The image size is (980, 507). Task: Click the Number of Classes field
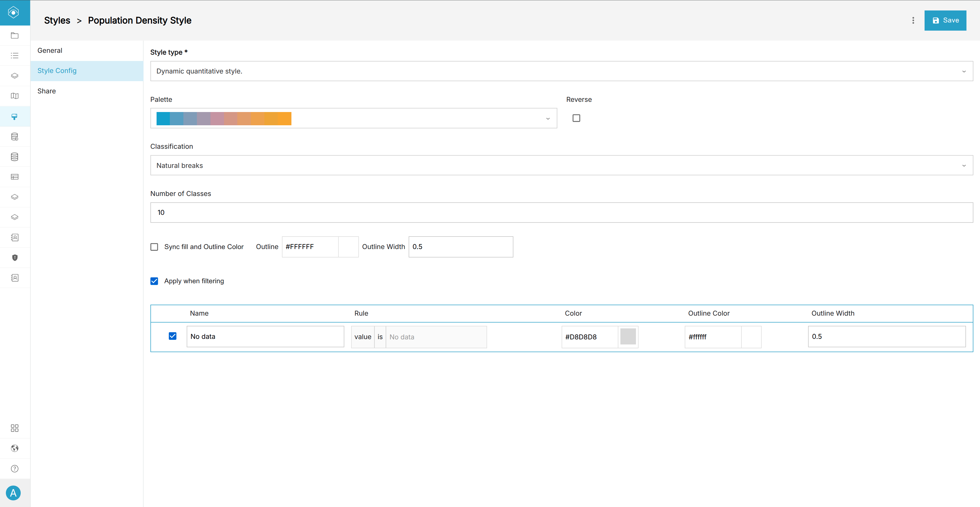point(562,213)
